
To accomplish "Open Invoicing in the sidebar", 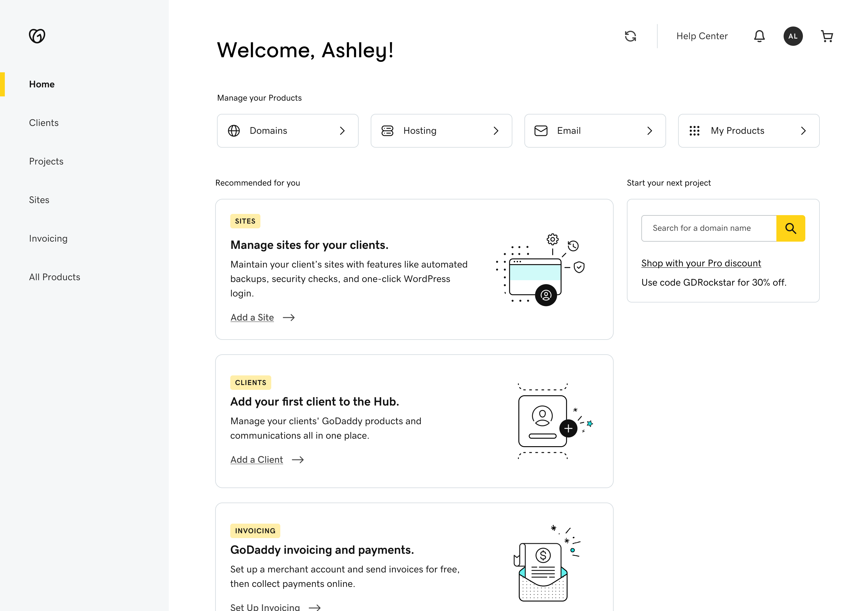I will 48,238.
